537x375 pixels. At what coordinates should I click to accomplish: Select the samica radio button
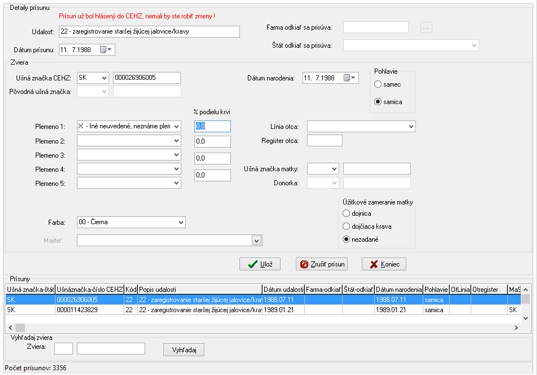[x=377, y=102]
